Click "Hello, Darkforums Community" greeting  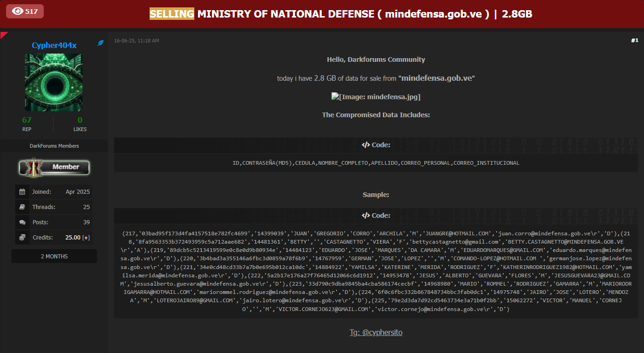point(376,60)
